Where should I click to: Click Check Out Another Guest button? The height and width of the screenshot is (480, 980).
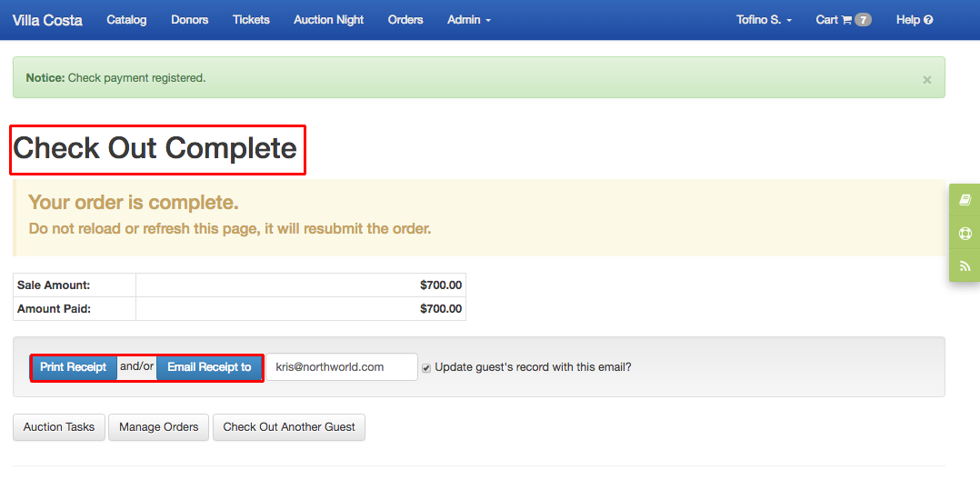pos(289,427)
